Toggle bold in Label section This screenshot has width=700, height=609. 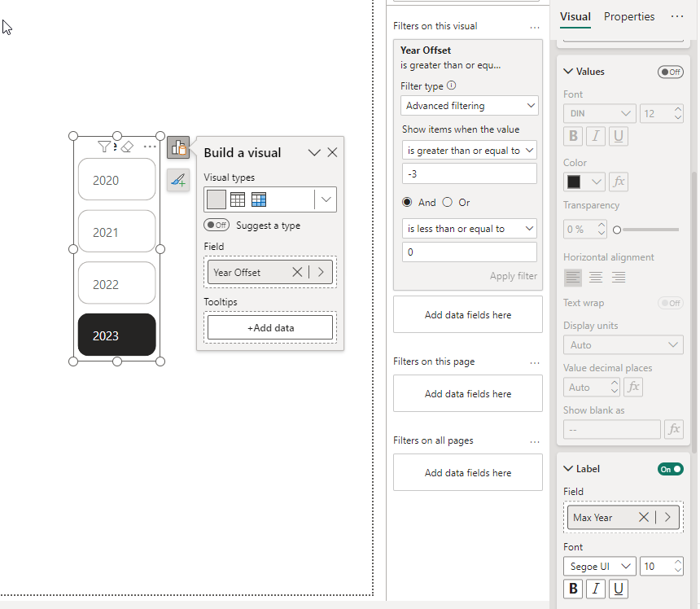click(573, 589)
